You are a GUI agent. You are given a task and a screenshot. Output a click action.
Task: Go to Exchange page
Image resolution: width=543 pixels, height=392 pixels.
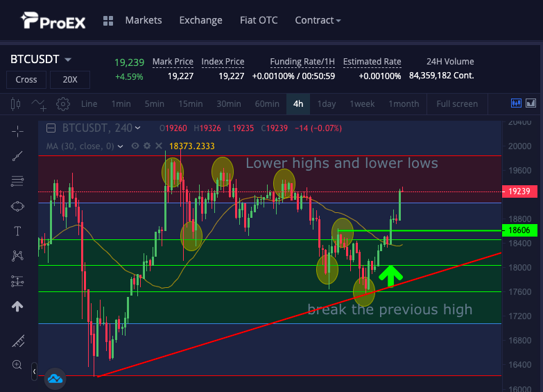pyautogui.click(x=201, y=20)
